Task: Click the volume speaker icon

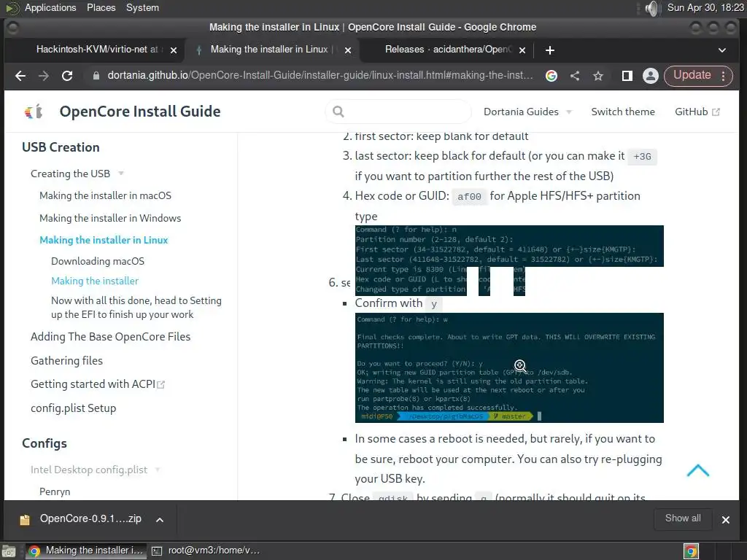Action: pyautogui.click(x=651, y=8)
